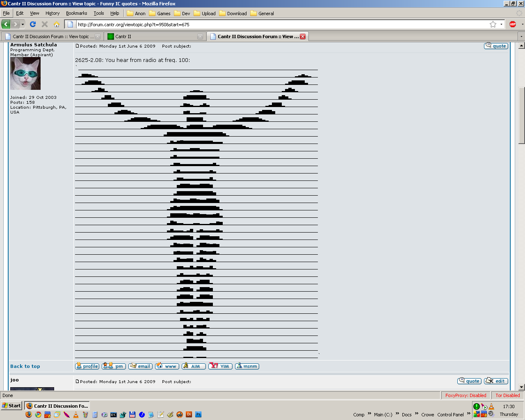
Task: Open Chrome from quick launch bar
Action: click(x=38, y=415)
